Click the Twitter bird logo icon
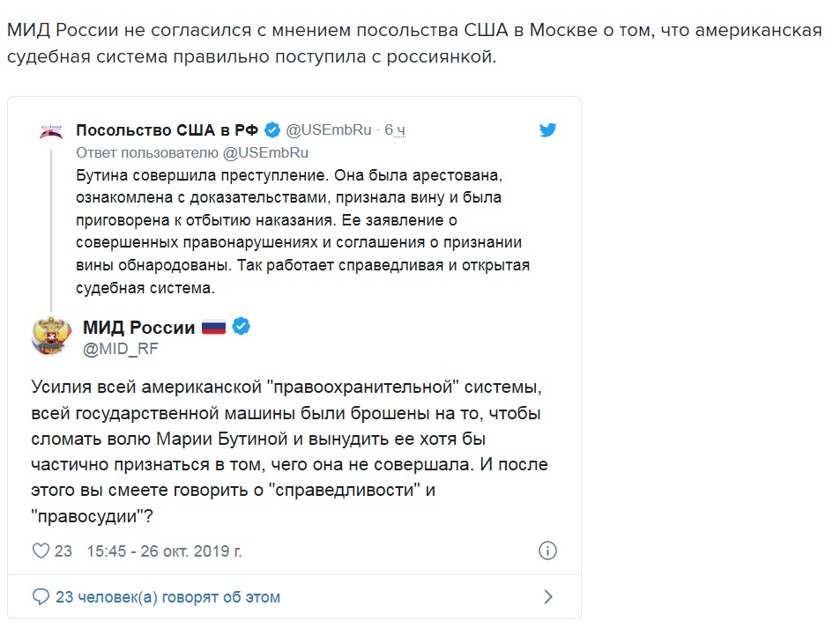840x628 pixels. [547, 130]
